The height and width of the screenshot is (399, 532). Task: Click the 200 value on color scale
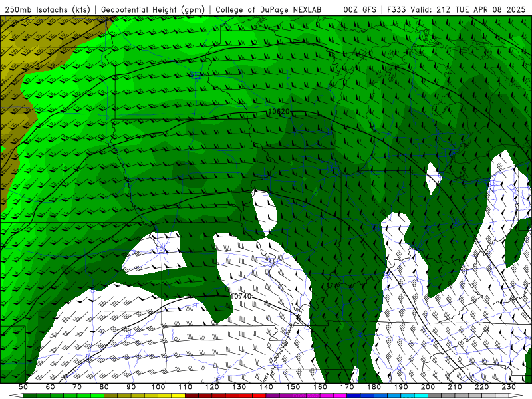tap(428, 387)
